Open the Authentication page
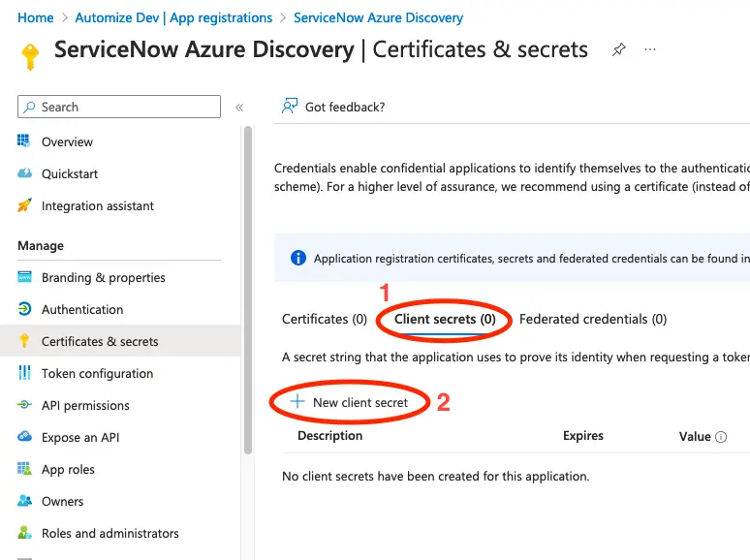 [x=81, y=310]
